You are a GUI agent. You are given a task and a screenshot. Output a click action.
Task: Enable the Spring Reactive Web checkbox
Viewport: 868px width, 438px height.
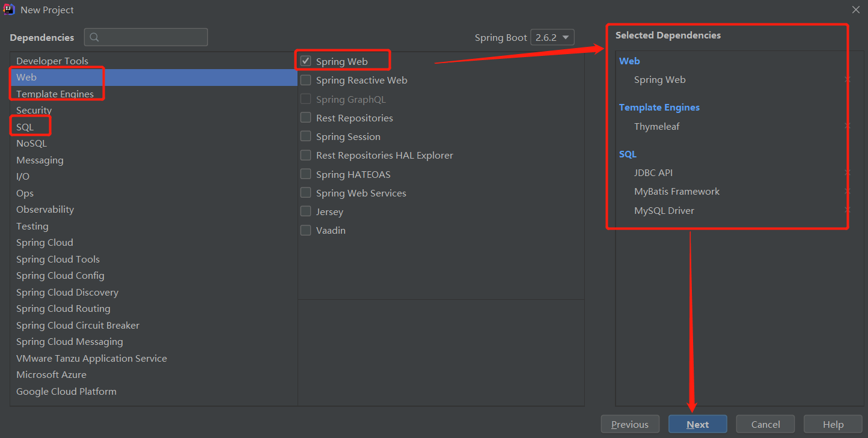pyautogui.click(x=305, y=80)
